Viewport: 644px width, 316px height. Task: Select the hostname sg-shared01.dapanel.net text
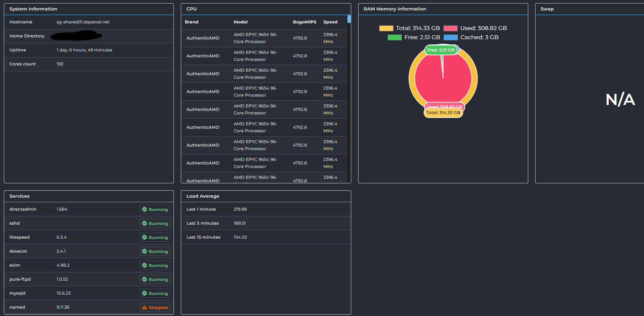click(x=83, y=22)
